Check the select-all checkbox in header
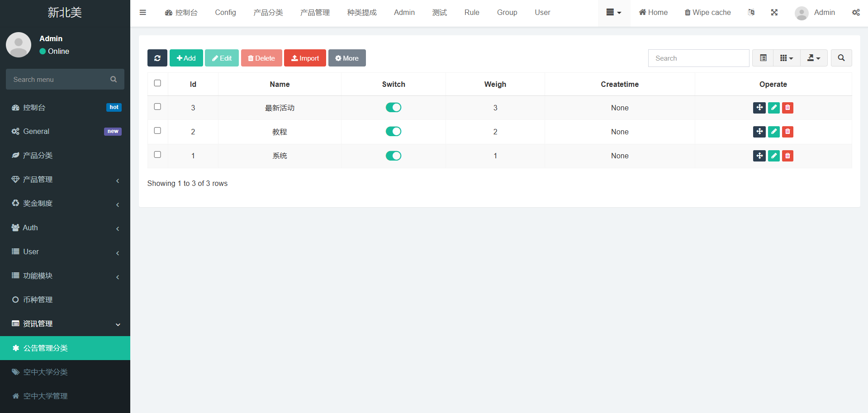 [x=157, y=83]
